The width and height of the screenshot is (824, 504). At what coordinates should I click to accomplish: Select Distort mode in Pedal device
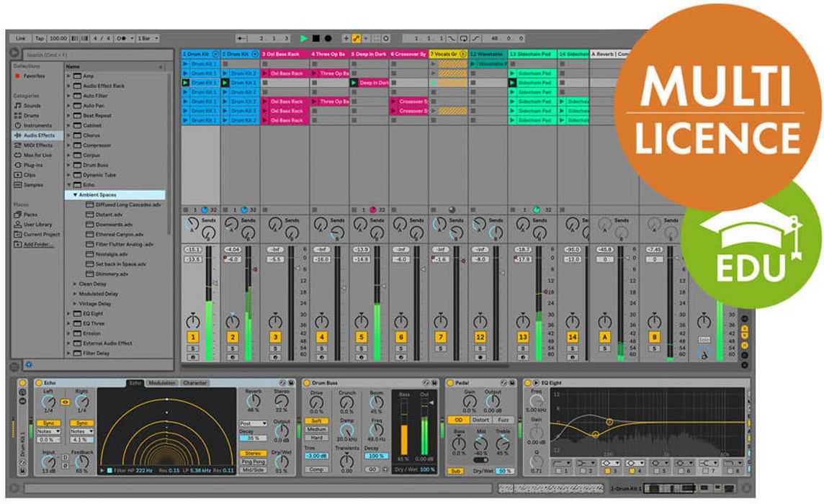pyautogui.click(x=480, y=420)
